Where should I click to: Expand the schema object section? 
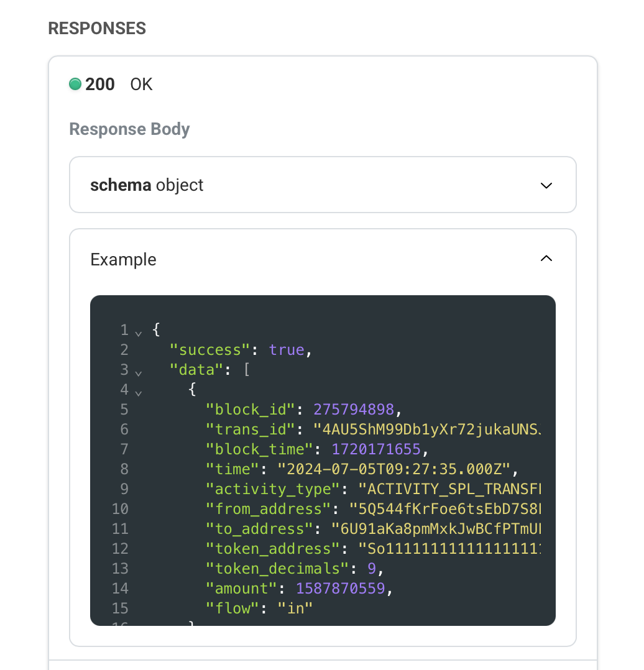pos(546,185)
